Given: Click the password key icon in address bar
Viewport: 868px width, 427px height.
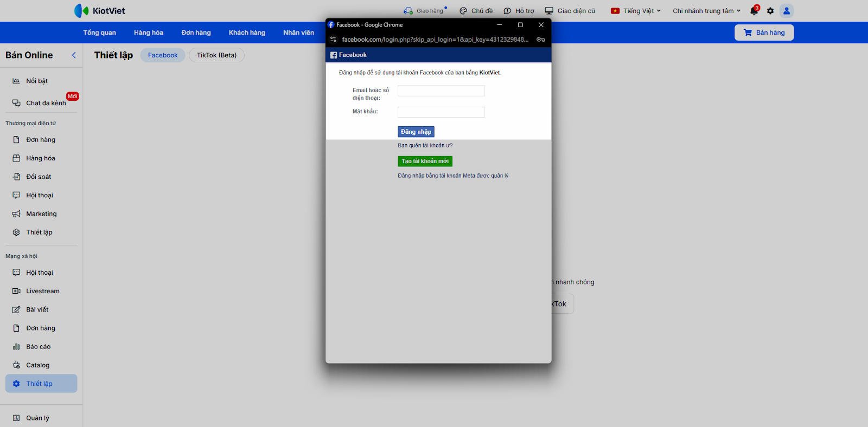Looking at the screenshot, I should 541,40.
